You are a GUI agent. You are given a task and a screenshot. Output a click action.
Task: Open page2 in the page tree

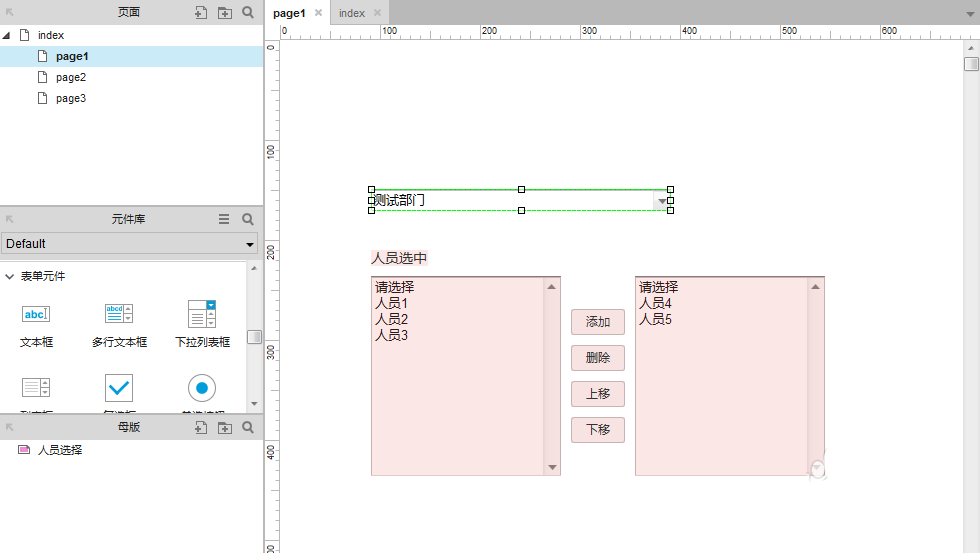click(x=70, y=78)
